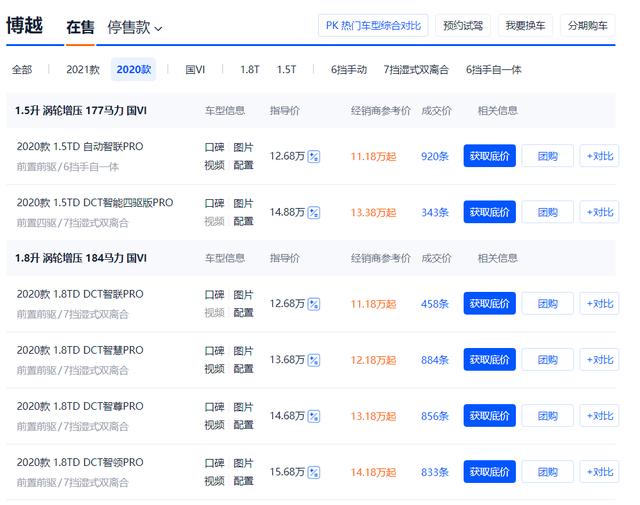Image resolution: width=640 pixels, height=505 pixels.
Task: Open dealer price 14.18万起
Action: click(x=373, y=472)
